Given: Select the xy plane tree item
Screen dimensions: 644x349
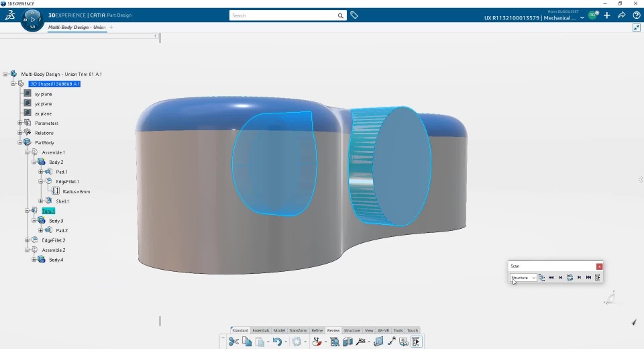Looking at the screenshot, I should 43,94.
